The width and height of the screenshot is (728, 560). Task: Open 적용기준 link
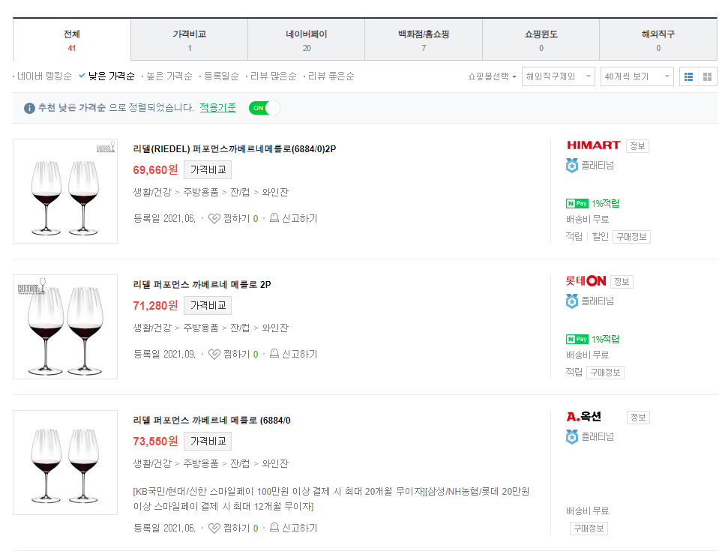(x=217, y=108)
